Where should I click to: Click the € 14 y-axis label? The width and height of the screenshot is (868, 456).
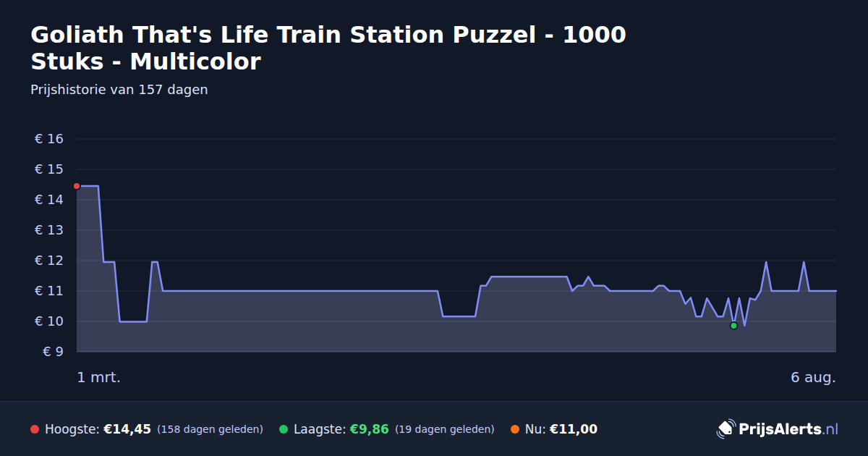49,200
